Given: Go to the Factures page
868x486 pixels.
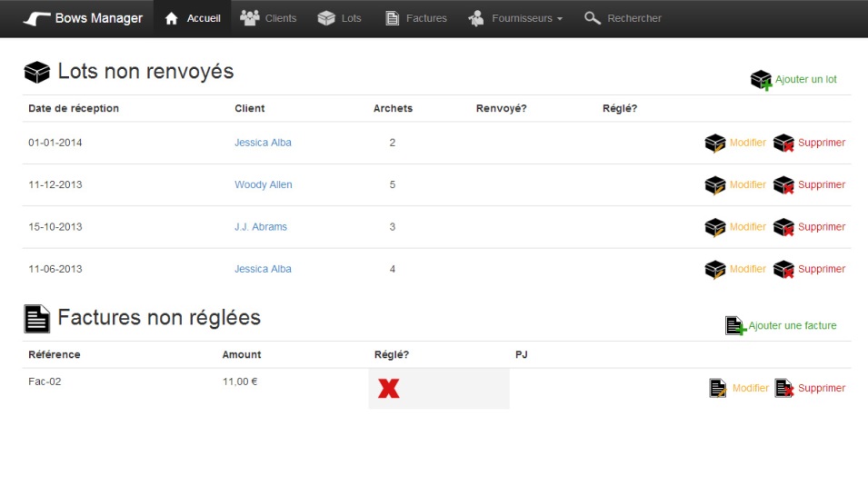Looking at the screenshot, I should pos(416,18).
